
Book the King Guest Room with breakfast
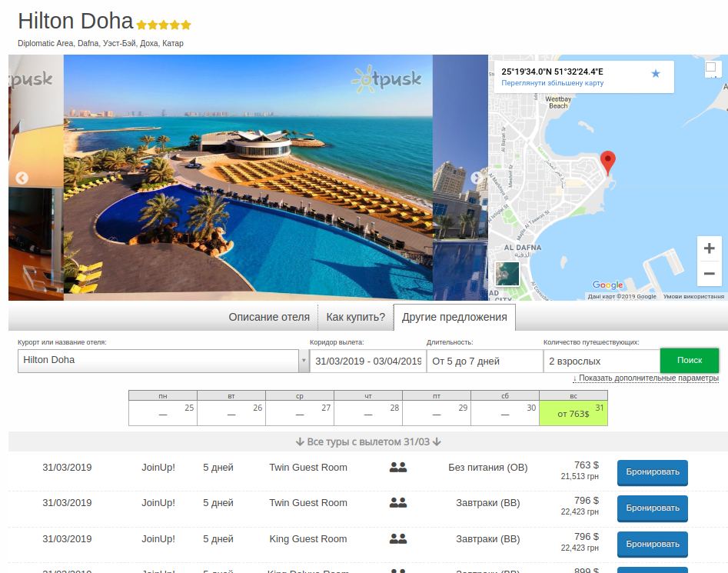pos(653,545)
